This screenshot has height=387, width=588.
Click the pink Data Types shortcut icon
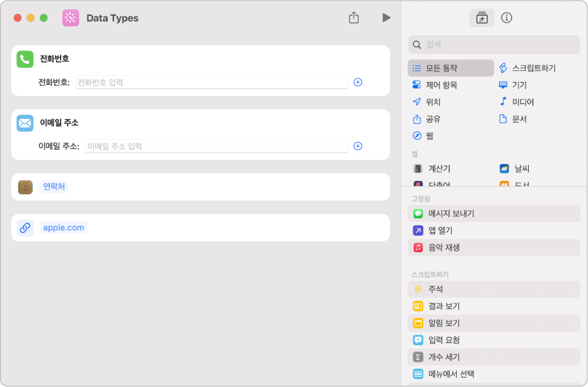click(x=71, y=18)
